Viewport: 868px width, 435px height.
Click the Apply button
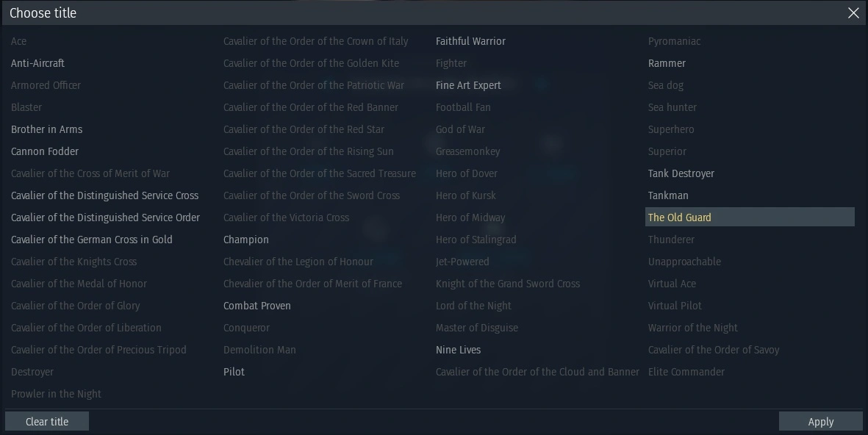pos(820,422)
